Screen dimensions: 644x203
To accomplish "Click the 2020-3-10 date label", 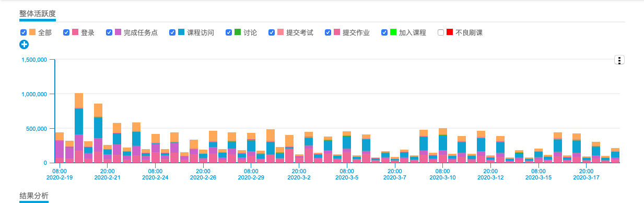I will click(x=442, y=177).
